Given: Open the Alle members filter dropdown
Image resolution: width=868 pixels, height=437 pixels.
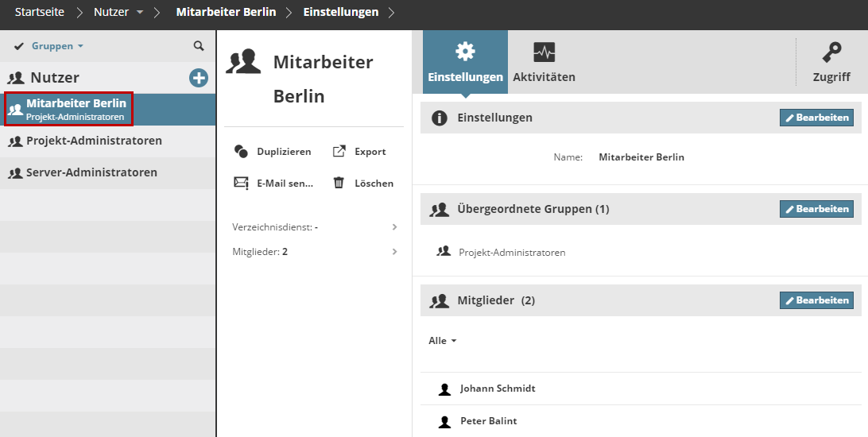Looking at the screenshot, I should point(443,341).
